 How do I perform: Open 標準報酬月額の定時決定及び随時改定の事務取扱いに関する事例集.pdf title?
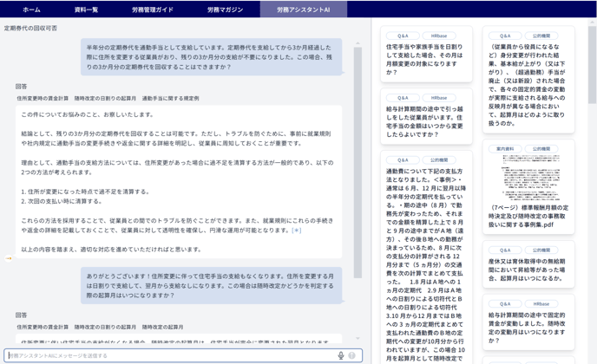point(528,216)
